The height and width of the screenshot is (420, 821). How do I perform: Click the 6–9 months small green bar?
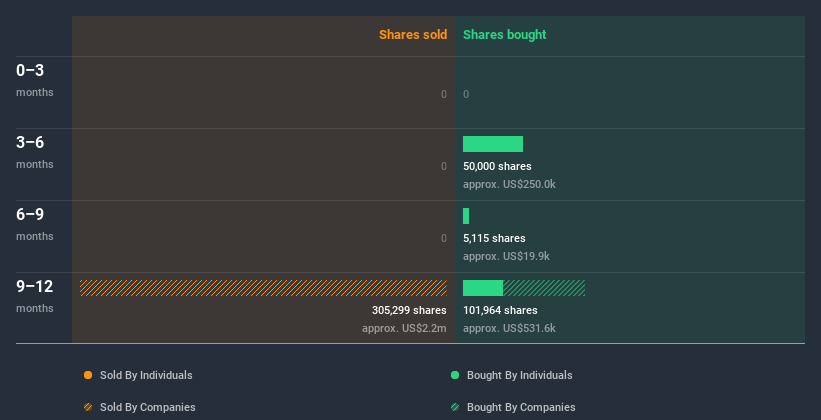pyautogui.click(x=466, y=216)
